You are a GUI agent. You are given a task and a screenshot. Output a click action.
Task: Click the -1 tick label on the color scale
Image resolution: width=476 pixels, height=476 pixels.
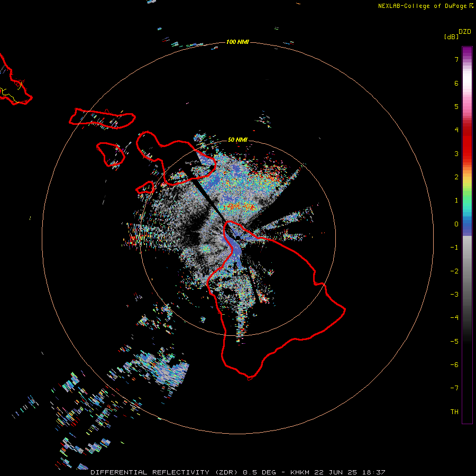(x=454, y=248)
